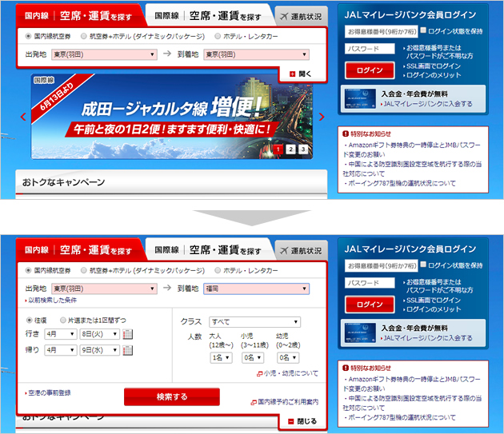Click external-link icon beside 小児・幼児について
This screenshot has height=434, width=504.
point(260,374)
